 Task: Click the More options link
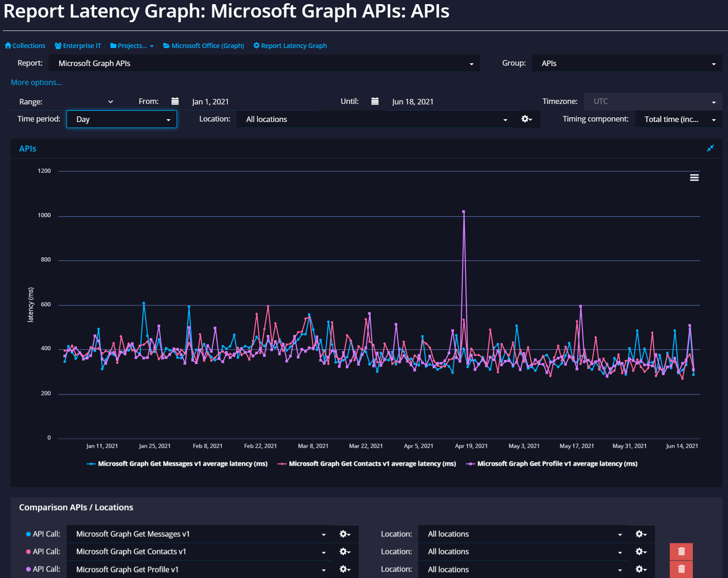click(37, 83)
